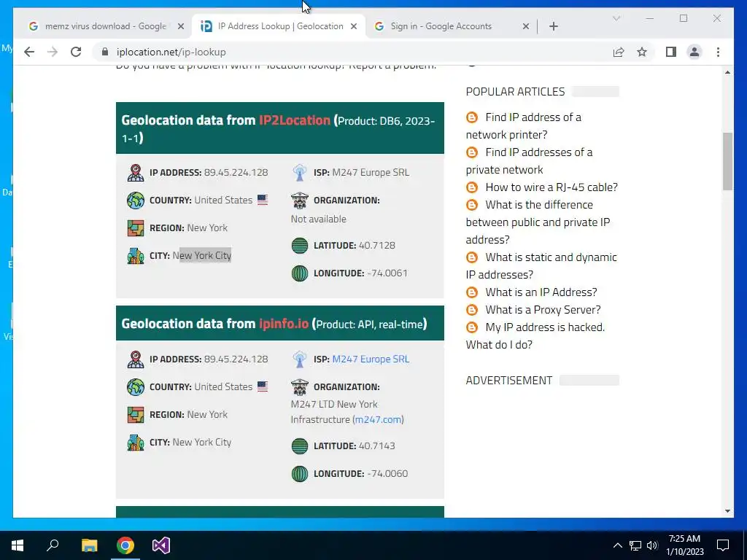Open Visual Studio from the taskbar
This screenshot has width=747, height=560.
[x=161, y=545]
